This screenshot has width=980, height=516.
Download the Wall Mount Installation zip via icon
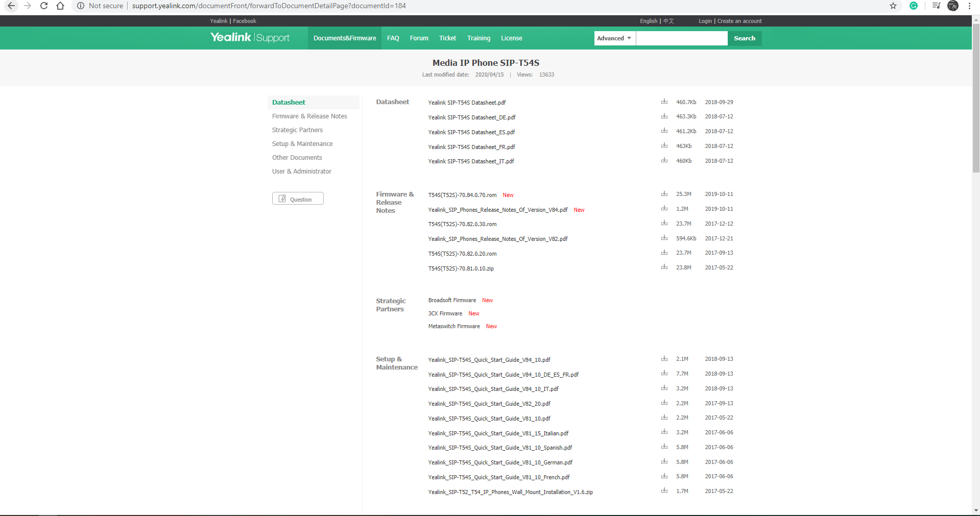point(664,490)
